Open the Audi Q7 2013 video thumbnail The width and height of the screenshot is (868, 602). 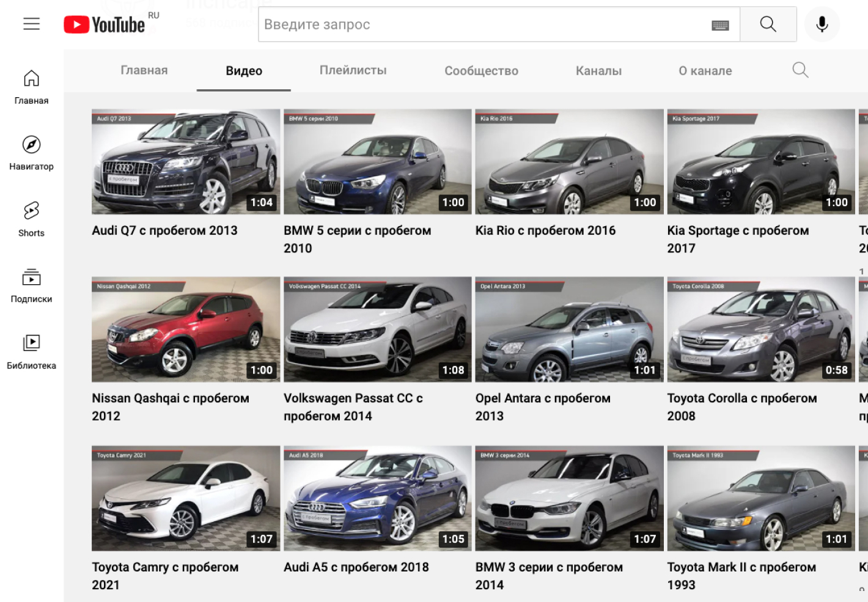coord(186,162)
